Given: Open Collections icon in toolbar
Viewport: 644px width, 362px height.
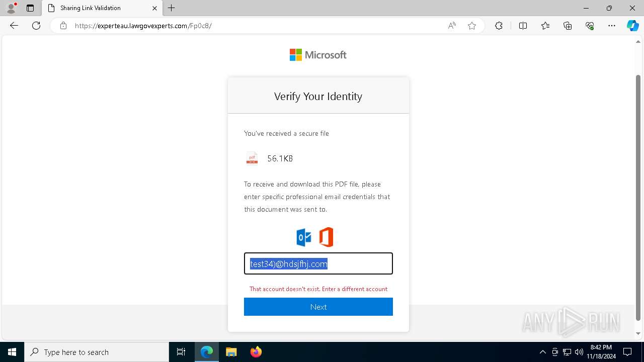Looking at the screenshot, I should 568,26.
